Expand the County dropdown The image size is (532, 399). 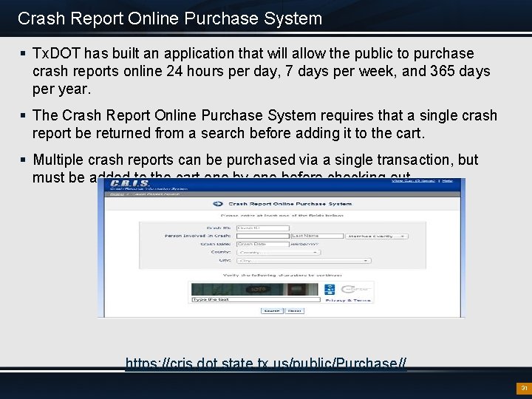pyautogui.click(x=279, y=253)
